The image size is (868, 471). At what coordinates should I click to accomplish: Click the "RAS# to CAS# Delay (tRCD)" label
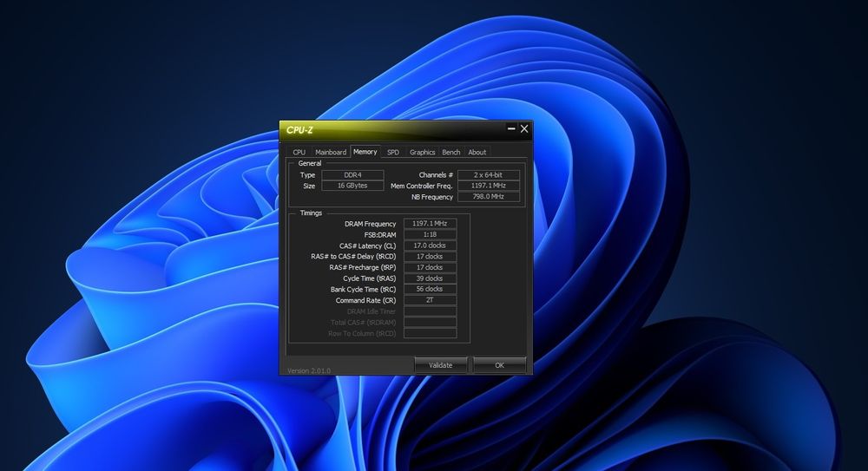pyautogui.click(x=353, y=257)
